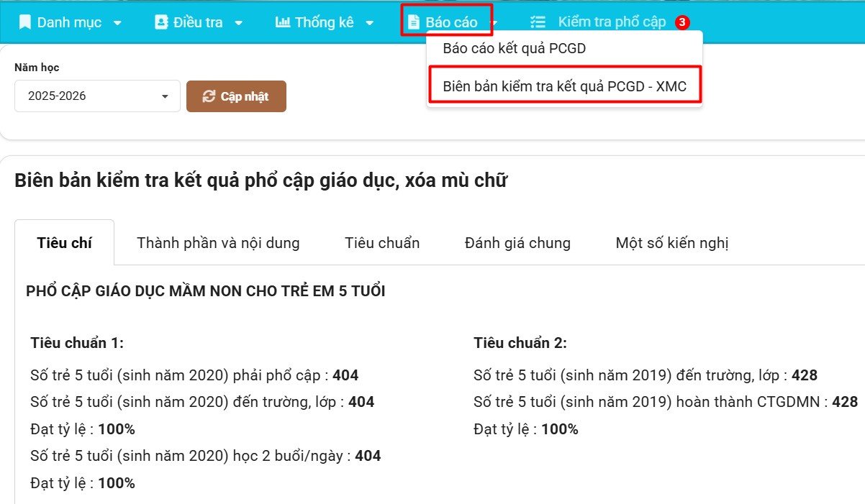Click the checklist icon for Kiểm tra phổ cập
865x504 pixels.
click(538, 22)
